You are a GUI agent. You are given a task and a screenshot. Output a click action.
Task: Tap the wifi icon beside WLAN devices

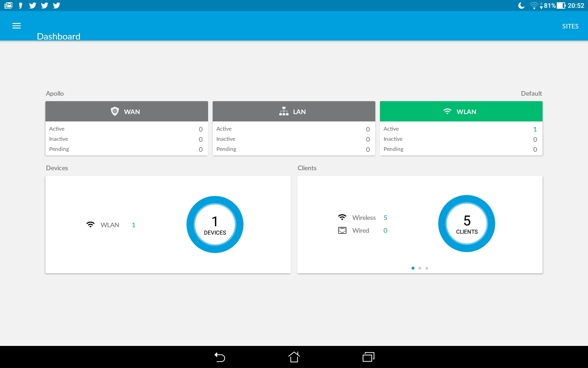coord(90,224)
